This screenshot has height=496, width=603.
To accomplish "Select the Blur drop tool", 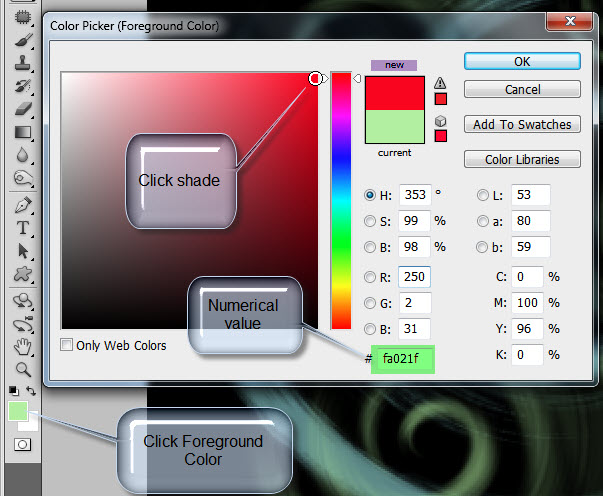I will point(22,155).
